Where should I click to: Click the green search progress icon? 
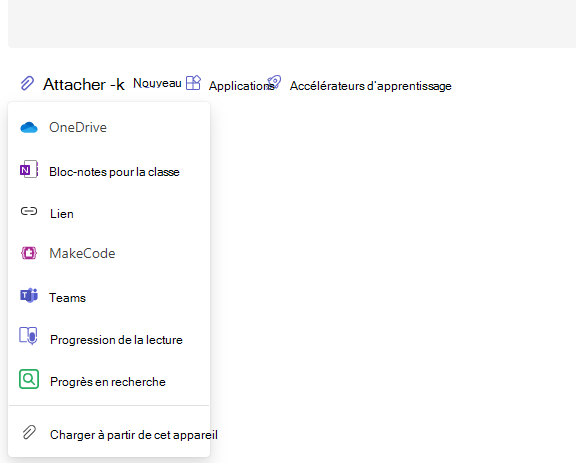click(29, 379)
